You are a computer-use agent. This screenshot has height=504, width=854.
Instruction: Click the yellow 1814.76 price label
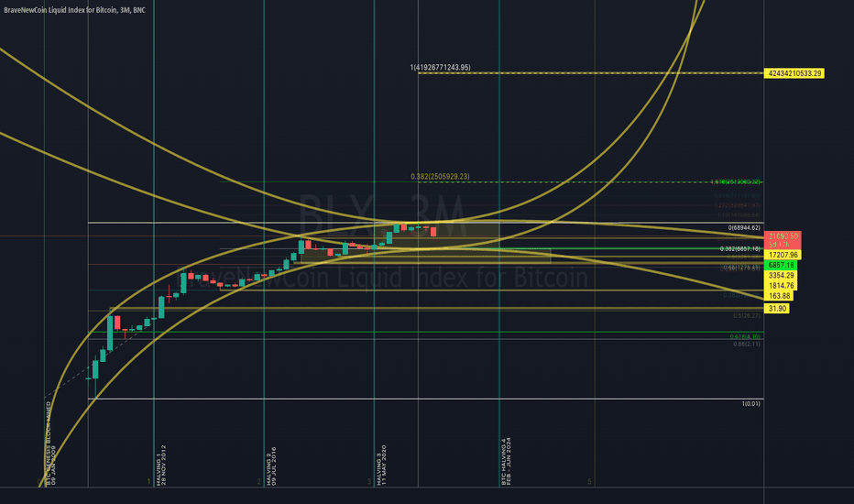781,286
